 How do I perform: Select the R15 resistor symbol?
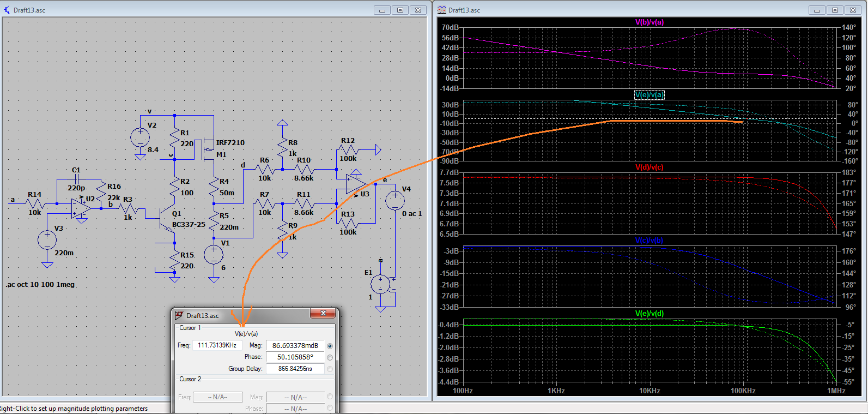[174, 261]
